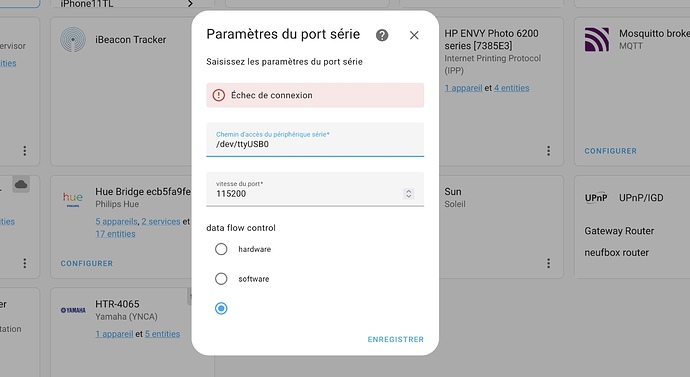Viewport: 690px width, 377px height.
Task: Click the Mosquitto broker MQTT icon
Action: pos(597,40)
